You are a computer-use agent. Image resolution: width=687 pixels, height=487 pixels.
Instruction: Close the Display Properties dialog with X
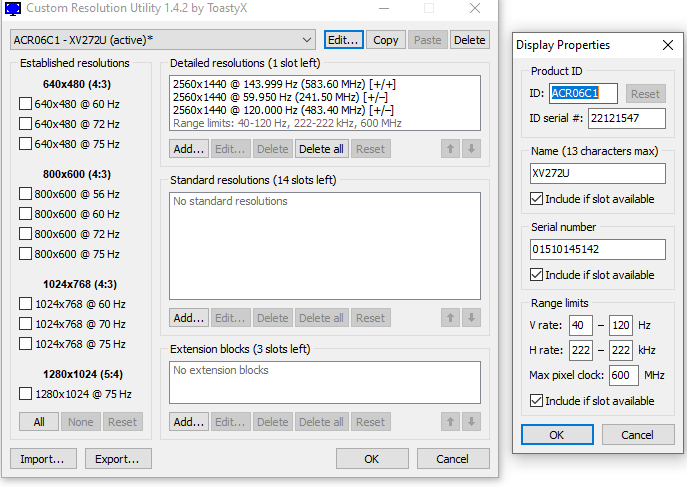click(668, 45)
